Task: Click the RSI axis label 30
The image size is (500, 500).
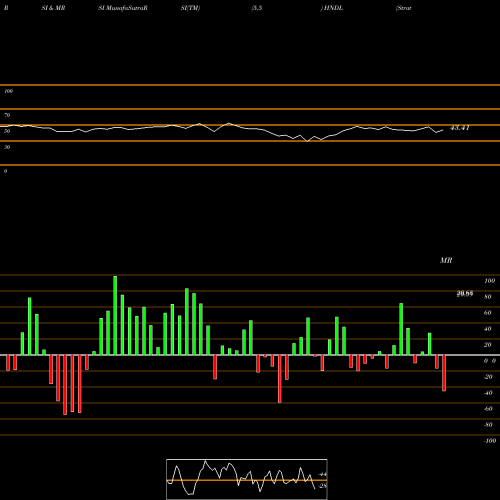Action: (7, 147)
